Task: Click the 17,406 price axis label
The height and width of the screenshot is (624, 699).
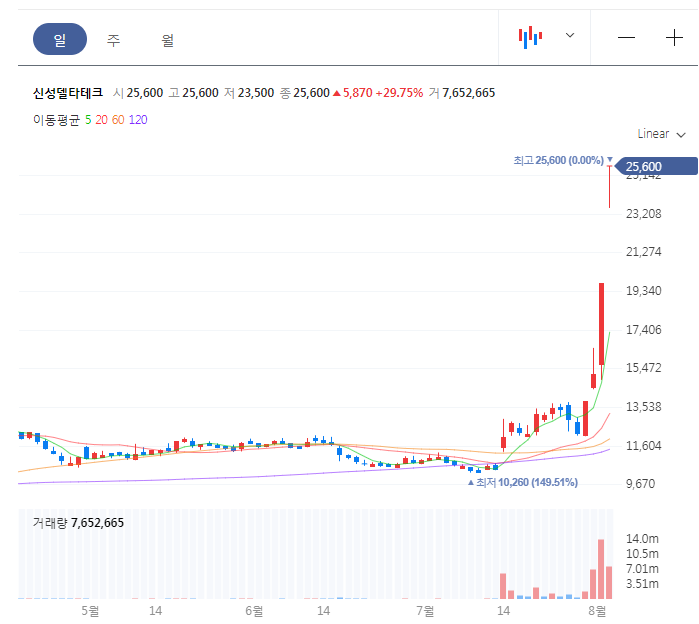Action: click(x=643, y=330)
